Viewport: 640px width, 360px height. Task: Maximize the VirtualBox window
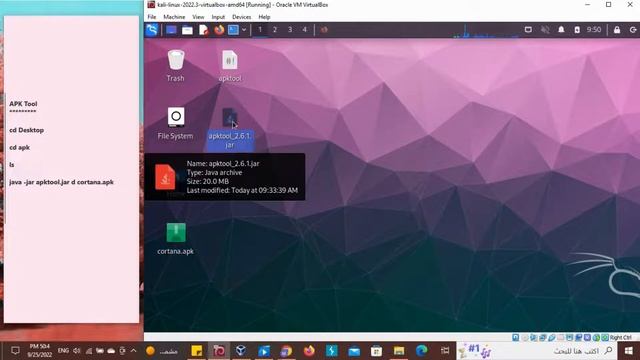[x=609, y=4]
